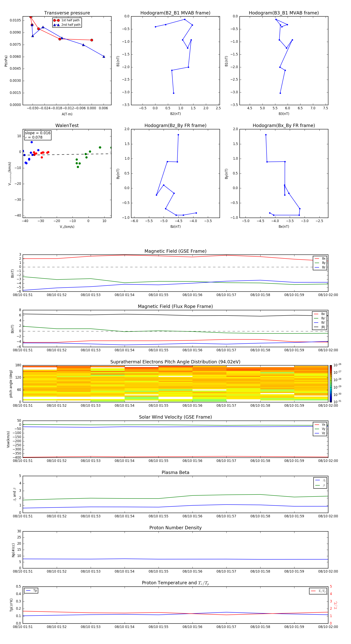Click the 'Vx' legend entry
This screenshot has width=351, height=644.
click(x=320, y=424)
